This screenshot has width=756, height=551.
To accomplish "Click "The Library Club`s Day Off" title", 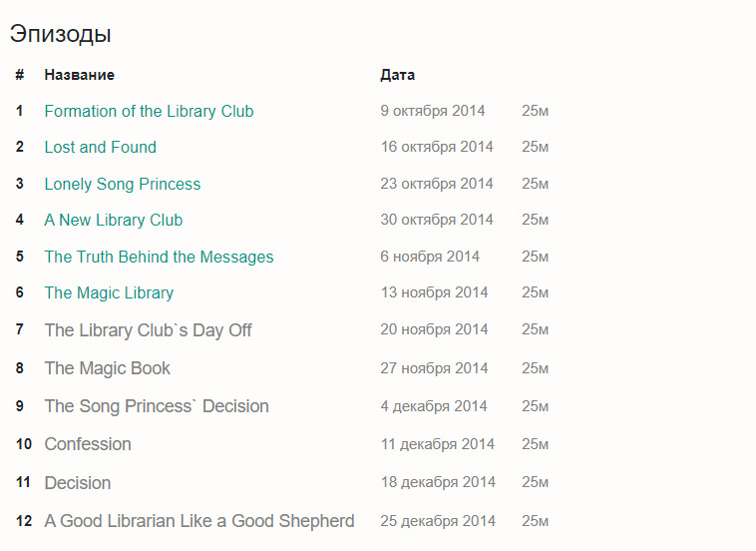I will click(x=148, y=330).
